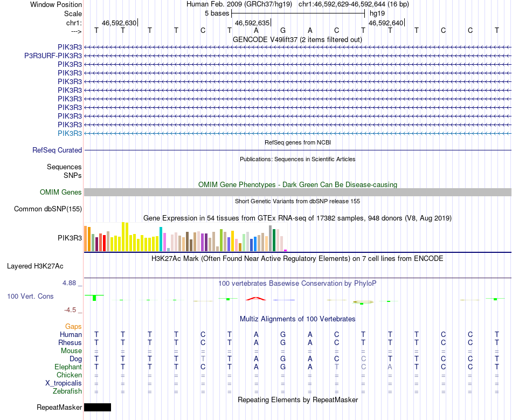Click the SNPs label of the Publications track

click(73, 175)
